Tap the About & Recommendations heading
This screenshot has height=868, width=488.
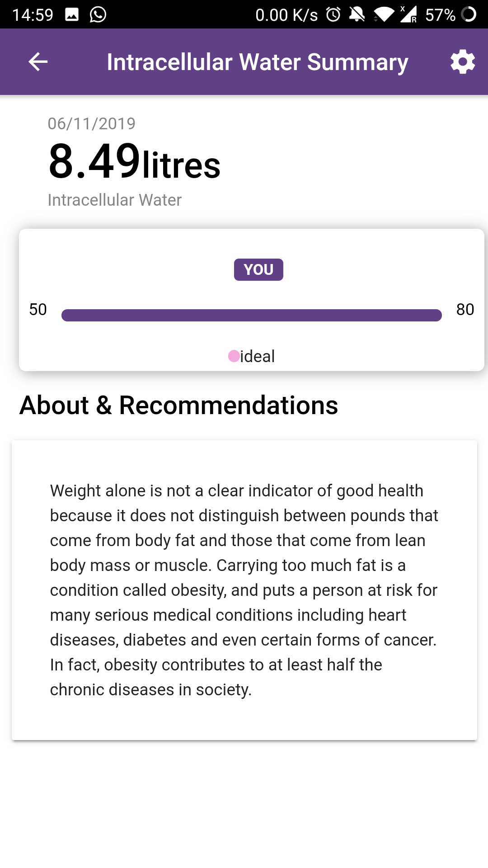(x=179, y=405)
